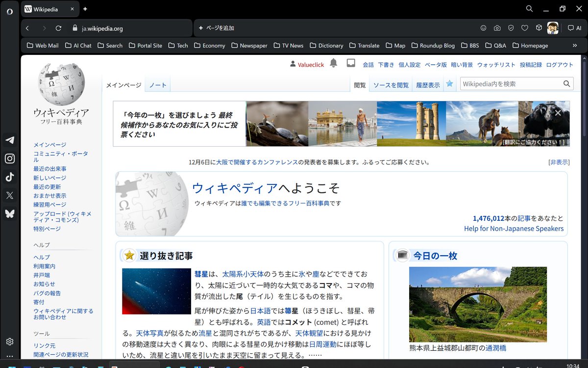Open Instagram in the Opera sidebar

click(10, 158)
